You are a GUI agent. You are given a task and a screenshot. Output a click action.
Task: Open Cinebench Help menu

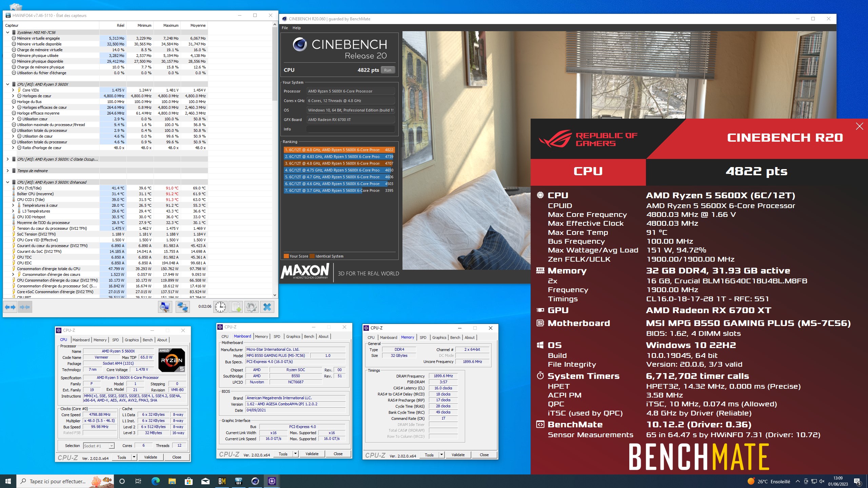pyautogui.click(x=297, y=28)
